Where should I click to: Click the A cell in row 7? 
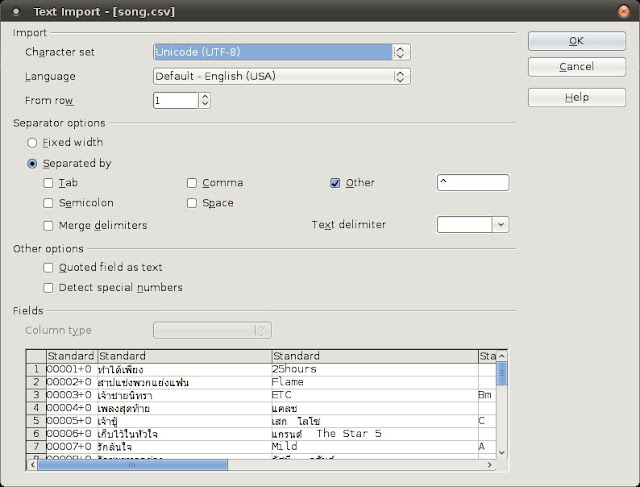487,447
